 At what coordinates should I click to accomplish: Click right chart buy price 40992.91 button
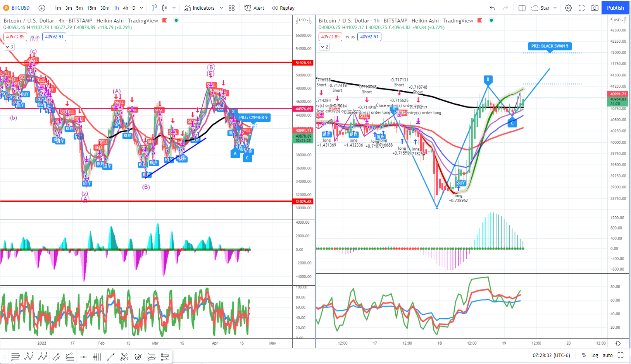(x=369, y=37)
